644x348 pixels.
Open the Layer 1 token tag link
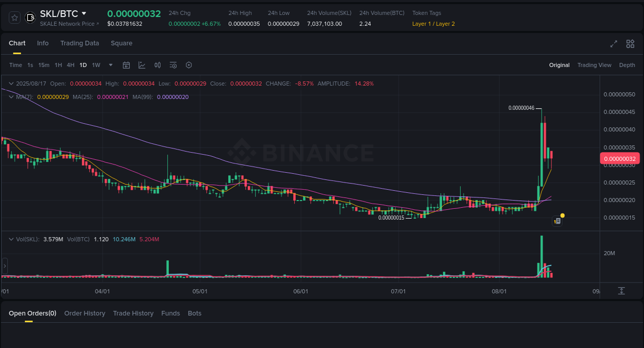coord(421,24)
